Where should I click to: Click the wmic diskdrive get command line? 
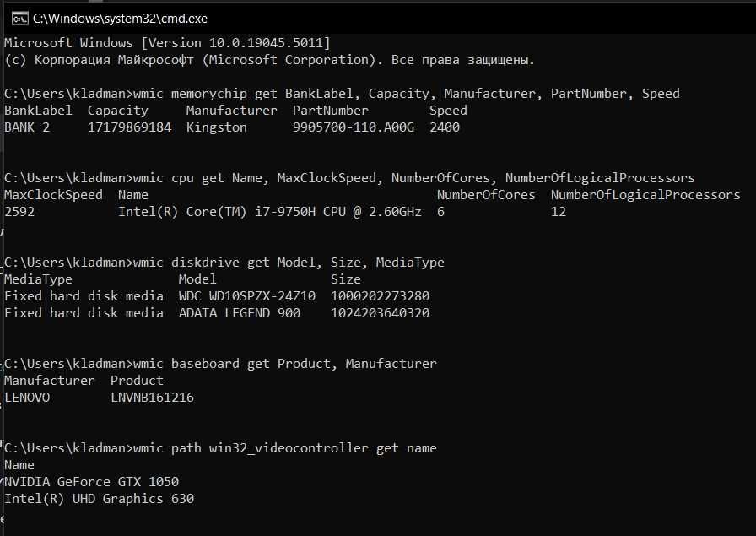[224, 263]
